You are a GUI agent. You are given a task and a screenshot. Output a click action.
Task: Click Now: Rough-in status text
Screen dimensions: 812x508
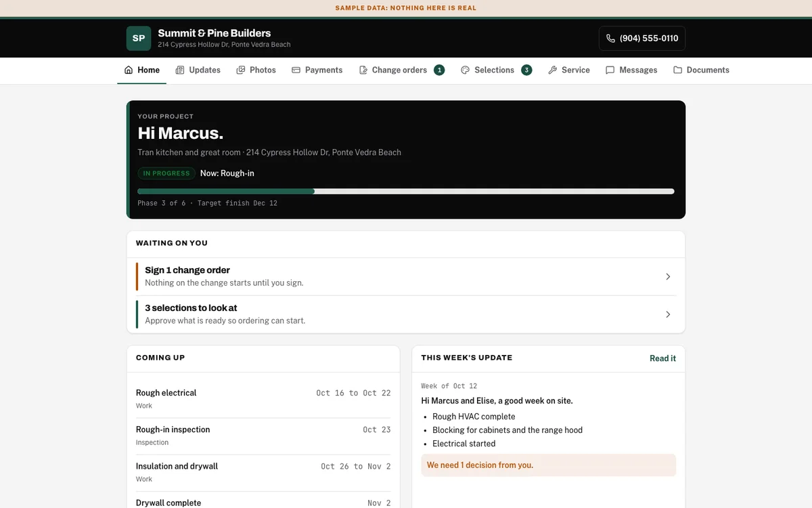click(227, 173)
